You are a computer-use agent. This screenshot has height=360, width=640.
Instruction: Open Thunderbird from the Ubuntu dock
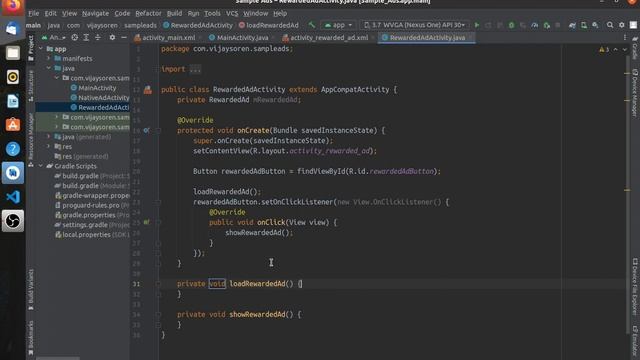coord(13,29)
